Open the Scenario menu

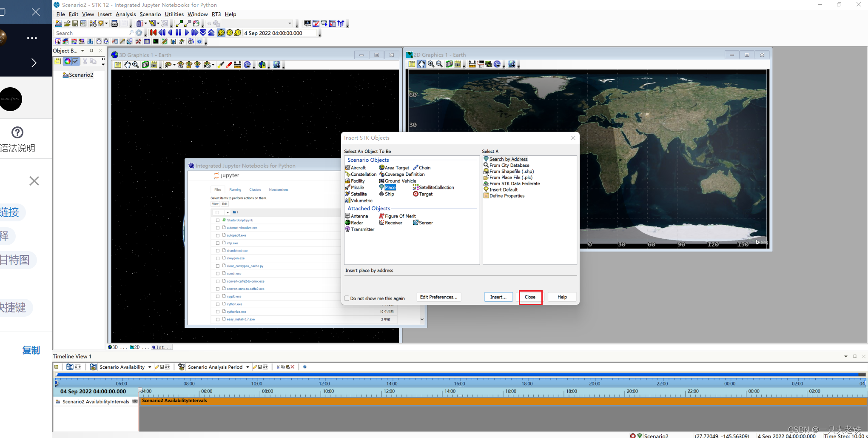click(x=150, y=14)
